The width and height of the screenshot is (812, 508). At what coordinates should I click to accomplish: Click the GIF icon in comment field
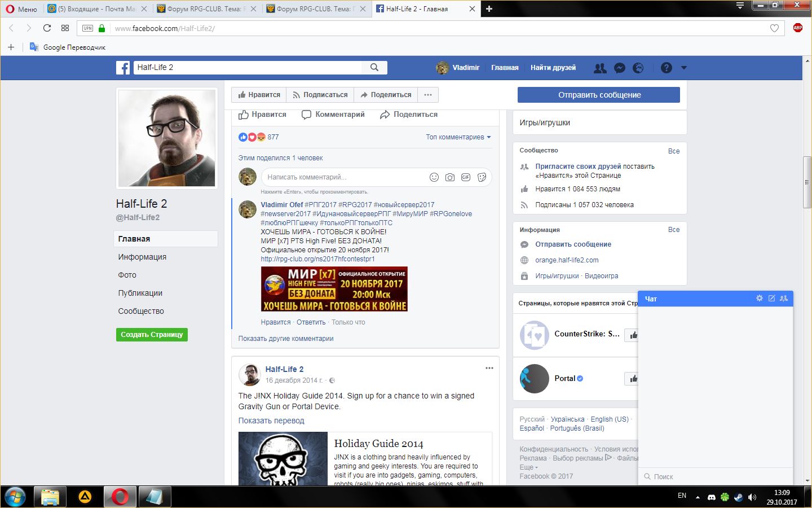pos(465,177)
